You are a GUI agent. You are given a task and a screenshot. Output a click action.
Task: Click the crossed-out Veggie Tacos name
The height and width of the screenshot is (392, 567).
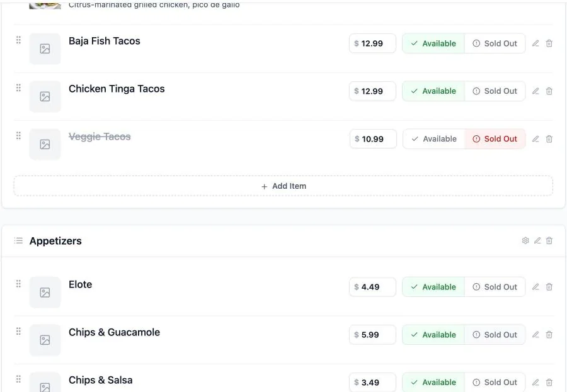coord(100,137)
